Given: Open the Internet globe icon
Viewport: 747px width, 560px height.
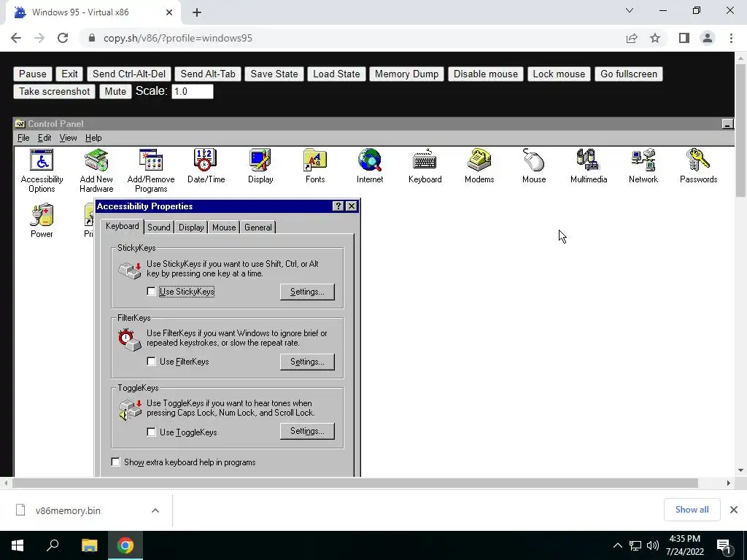Looking at the screenshot, I should pos(370,166).
